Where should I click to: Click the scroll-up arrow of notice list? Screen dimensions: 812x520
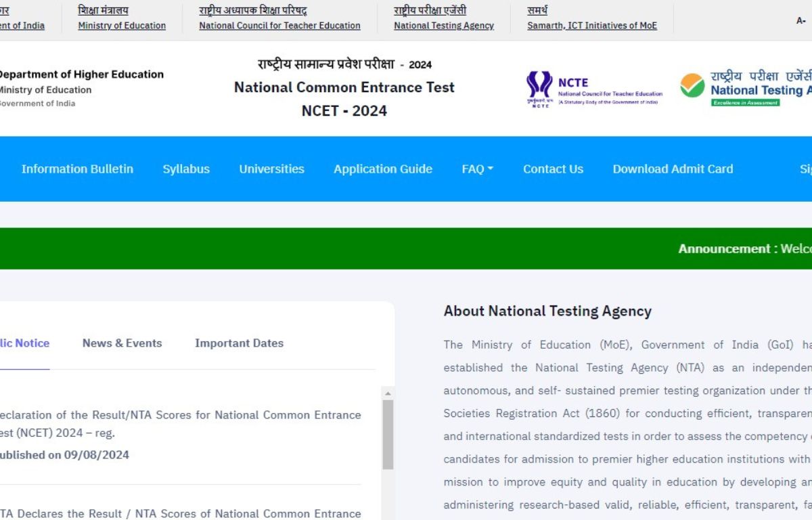[388, 393]
